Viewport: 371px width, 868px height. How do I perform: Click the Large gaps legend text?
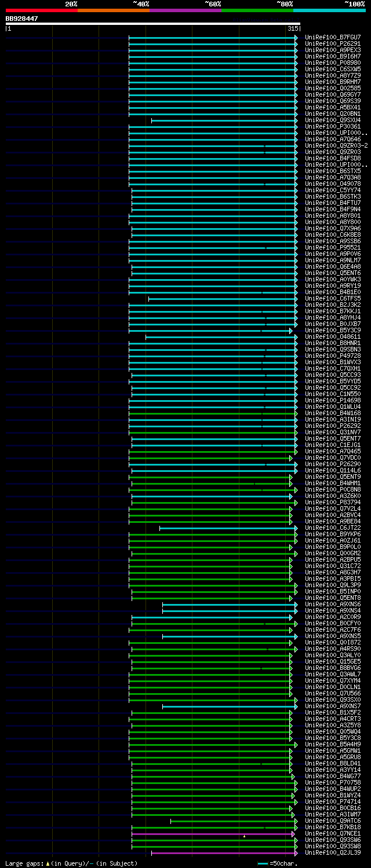tap(71, 863)
